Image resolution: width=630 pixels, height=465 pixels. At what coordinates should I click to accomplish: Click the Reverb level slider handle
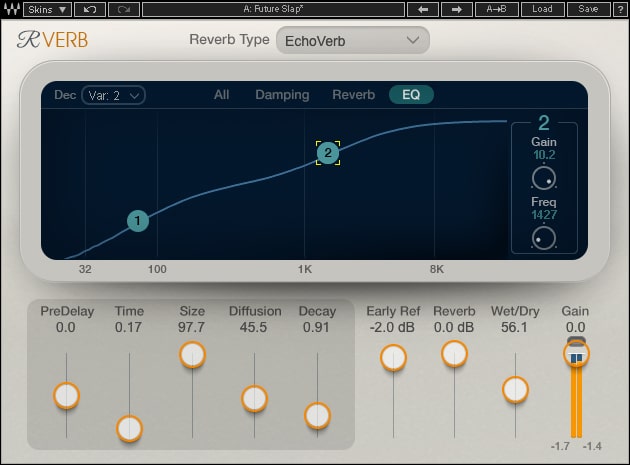coord(454,354)
